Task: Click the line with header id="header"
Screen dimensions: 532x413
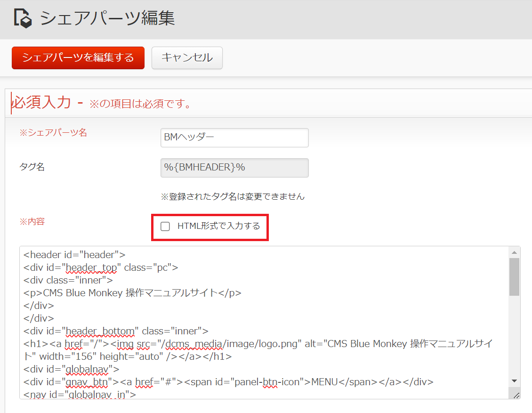Action: (x=75, y=255)
